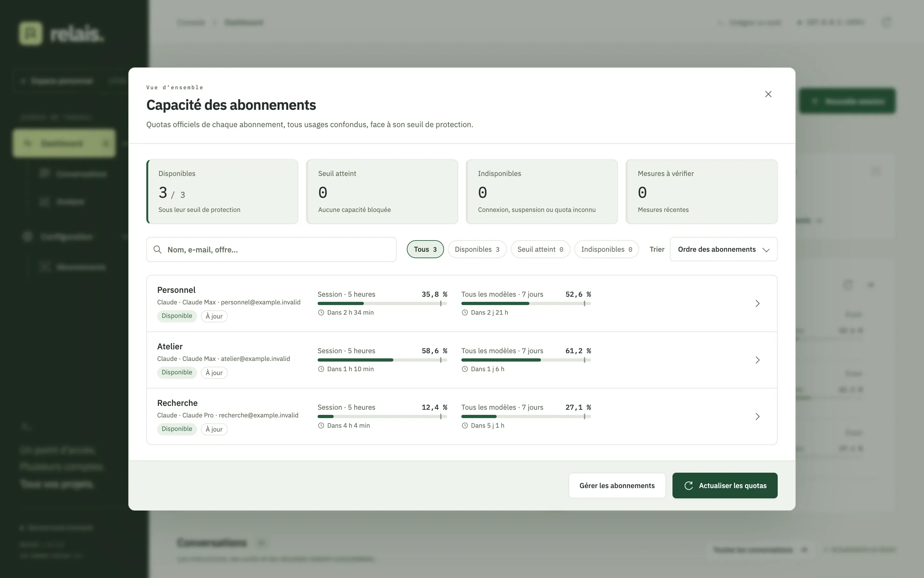Click clock icon beside Dans 2 j 21 h

tap(465, 313)
